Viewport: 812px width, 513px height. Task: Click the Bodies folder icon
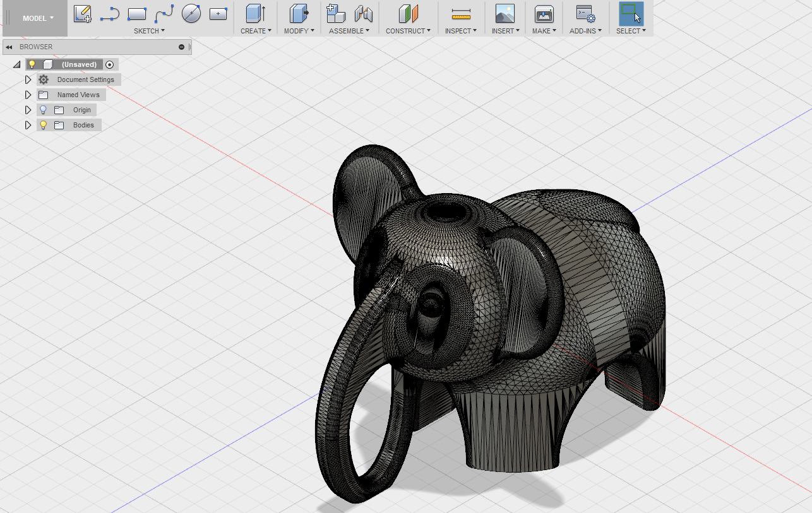click(59, 125)
